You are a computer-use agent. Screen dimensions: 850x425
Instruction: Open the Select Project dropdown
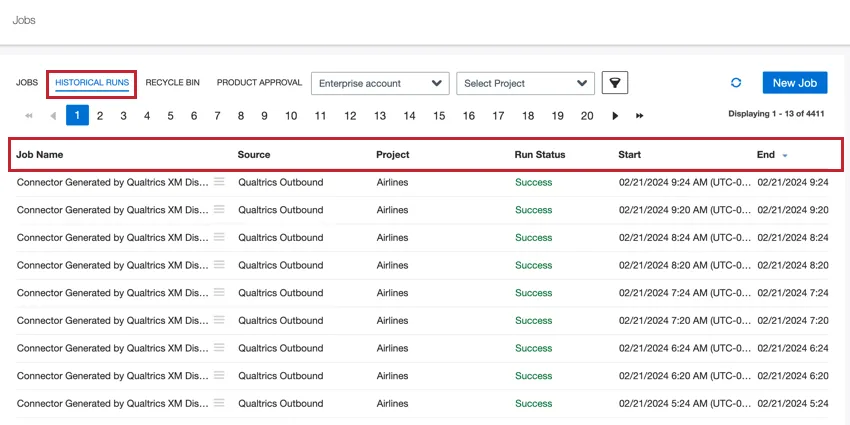[x=525, y=83]
